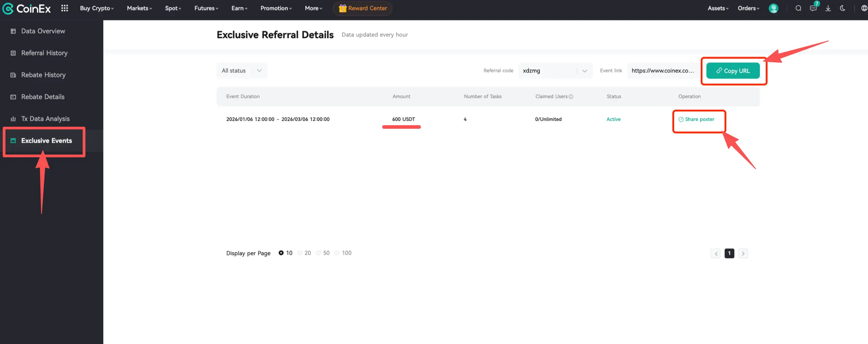Open the apps grid icon beside CoinEx logo
Viewport: 868px width, 344px height.
65,8
